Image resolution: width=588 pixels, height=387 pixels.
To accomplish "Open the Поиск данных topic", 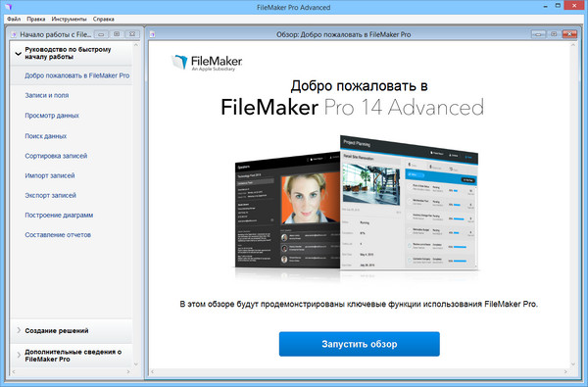I will 45,136.
